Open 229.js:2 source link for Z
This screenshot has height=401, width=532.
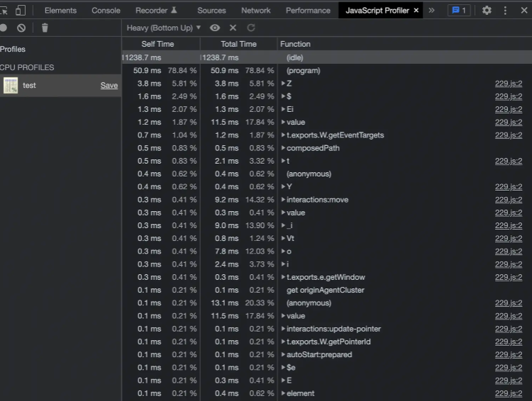508,84
